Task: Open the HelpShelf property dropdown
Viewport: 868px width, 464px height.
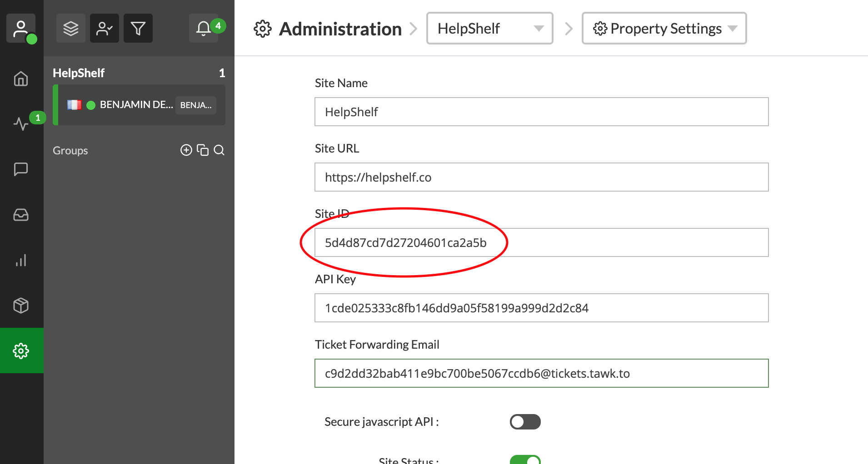Action: [490, 28]
